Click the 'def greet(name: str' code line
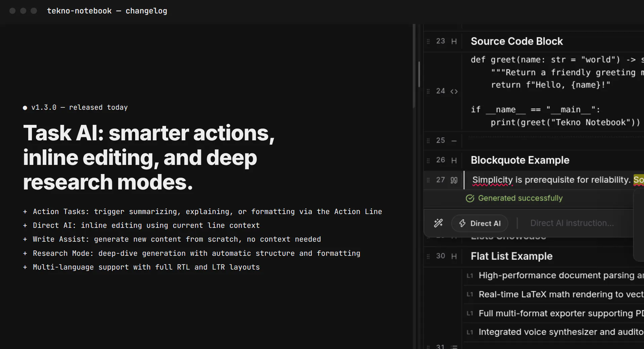This screenshot has width=644, height=349. pos(557,60)
